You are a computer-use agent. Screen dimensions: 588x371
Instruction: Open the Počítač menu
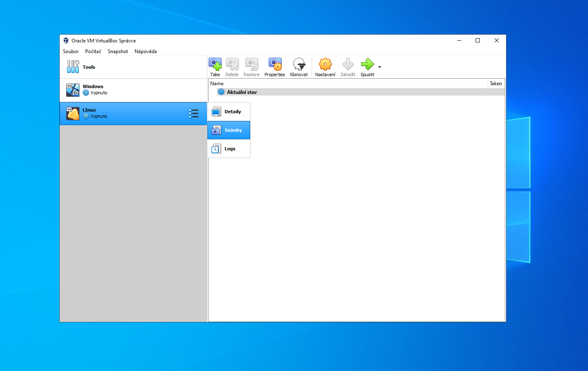(x=93, y=51)
